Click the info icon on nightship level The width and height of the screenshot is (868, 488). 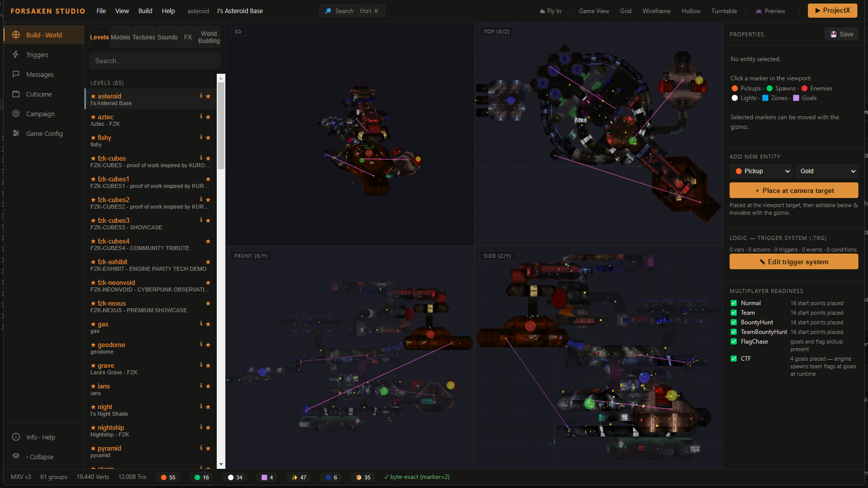point(201,427)
